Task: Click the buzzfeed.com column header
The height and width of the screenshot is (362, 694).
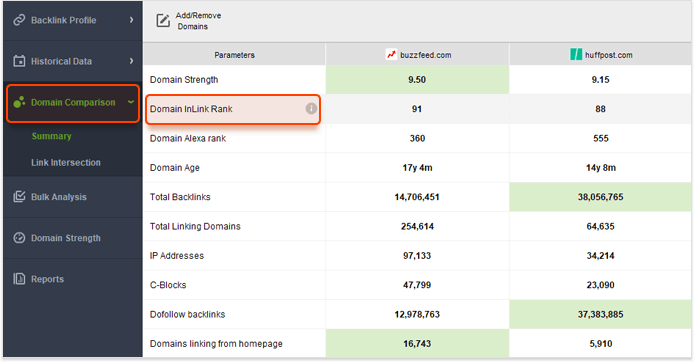Action: (417, 55)
